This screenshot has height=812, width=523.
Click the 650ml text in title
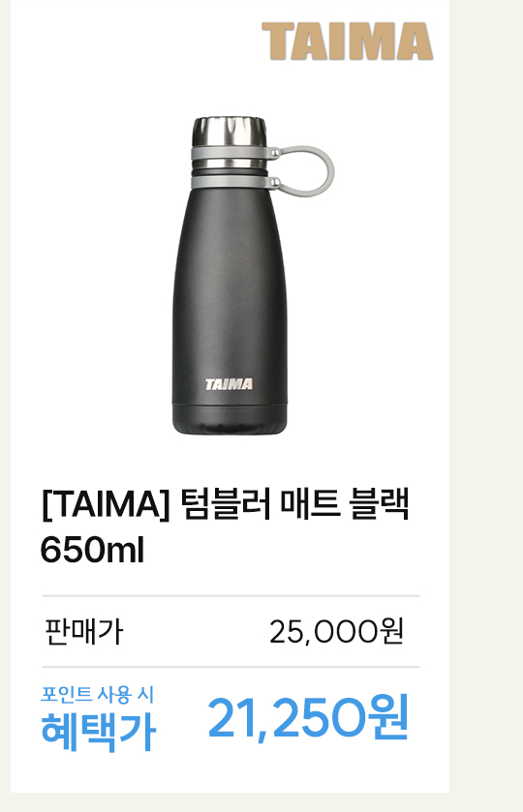pos(92,550)
